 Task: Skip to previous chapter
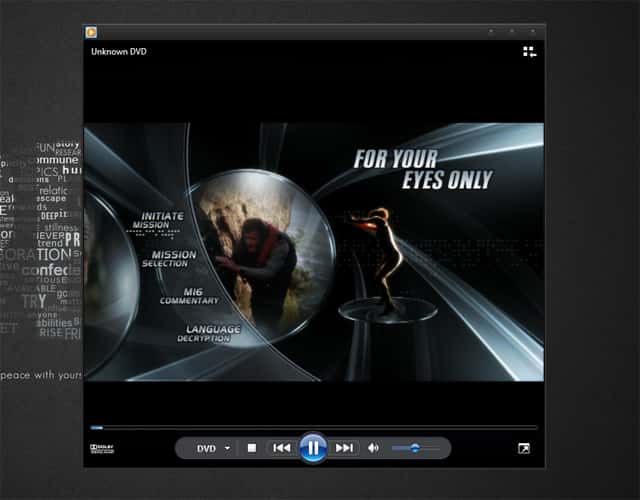coord(282,448)
